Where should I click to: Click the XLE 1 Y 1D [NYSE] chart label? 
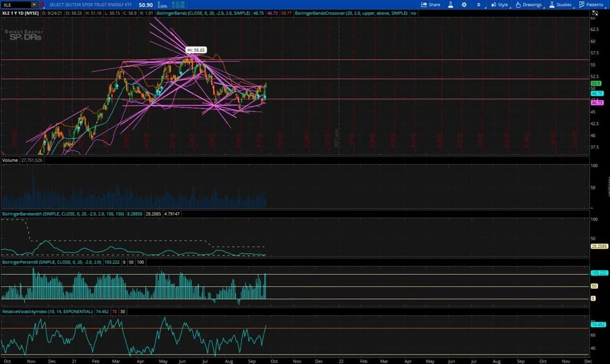20,13
